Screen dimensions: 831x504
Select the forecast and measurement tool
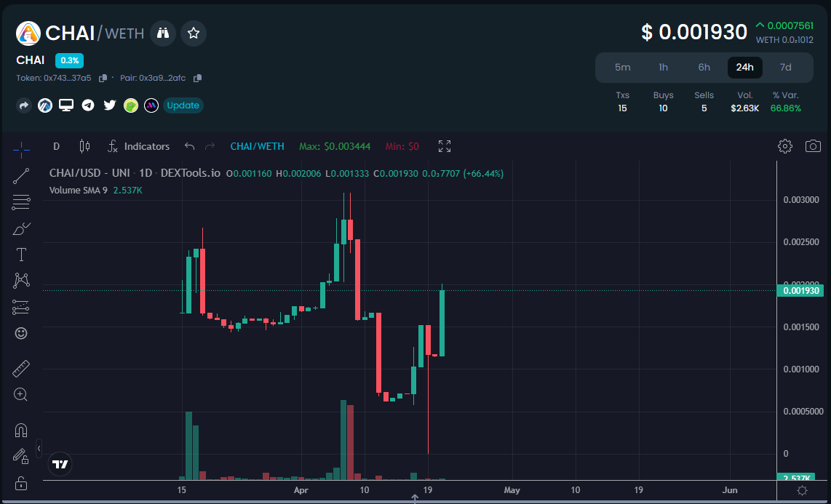coord(21,307)
